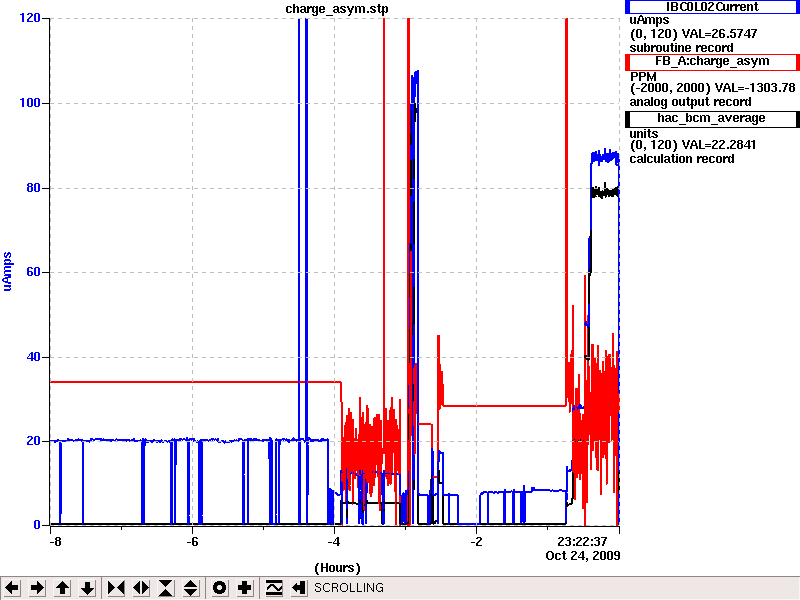This screenshot has width=800, height=600.
Task: Click the charge_asym.stp graph title
Action: tap(337, 9)
